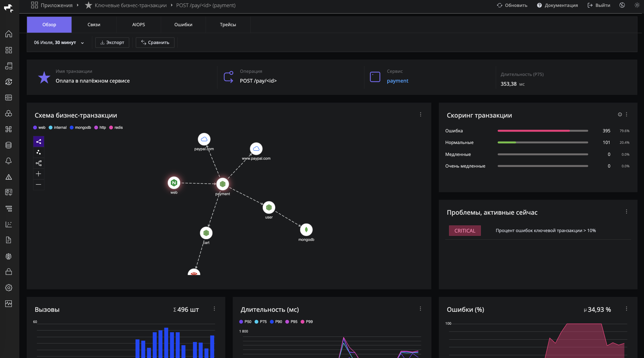Click the Экспорт button
Screen dimensions: 644x358
[x=112, y=42]
